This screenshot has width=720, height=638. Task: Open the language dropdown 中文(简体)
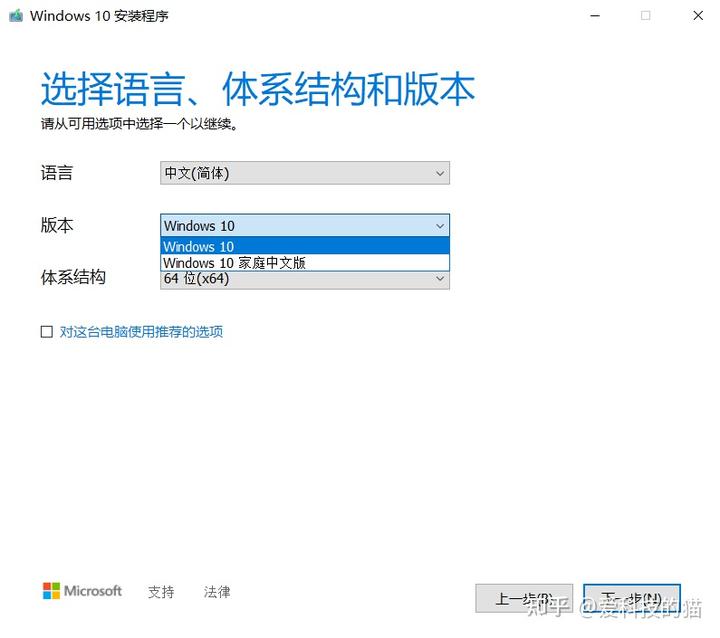point(305,173)
